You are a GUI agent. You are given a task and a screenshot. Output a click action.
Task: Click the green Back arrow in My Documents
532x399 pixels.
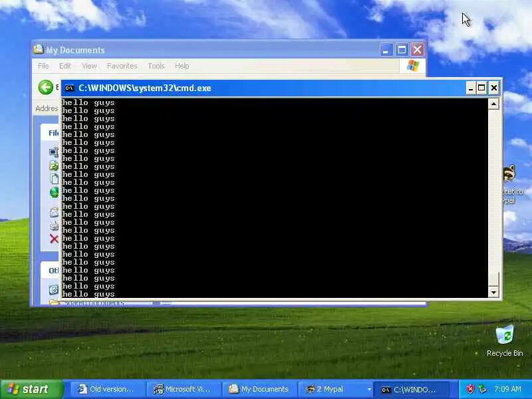point(45,87)
